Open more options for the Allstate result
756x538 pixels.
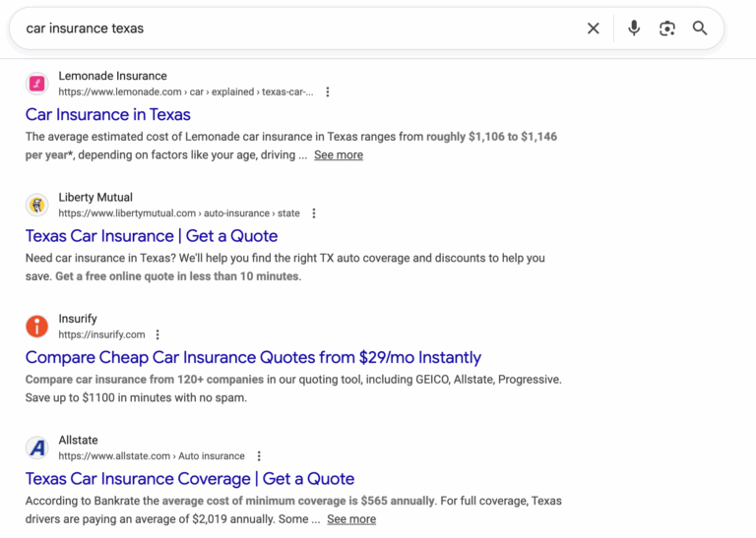coord(259,456)
